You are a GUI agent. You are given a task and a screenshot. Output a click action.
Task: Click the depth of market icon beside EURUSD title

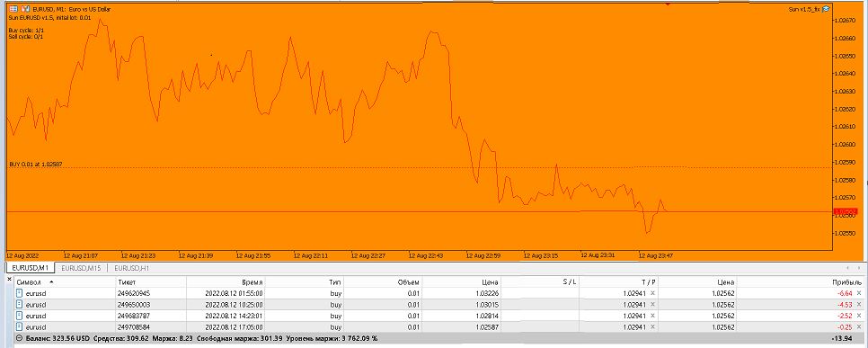(x=25, y=9)
